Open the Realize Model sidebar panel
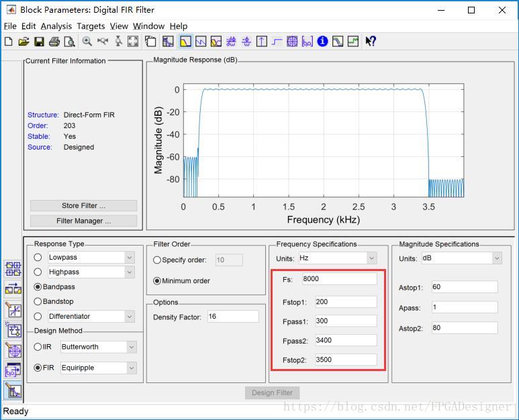This screenshot has height=420, width=519. pyautogui.click(x=13, y=330)
